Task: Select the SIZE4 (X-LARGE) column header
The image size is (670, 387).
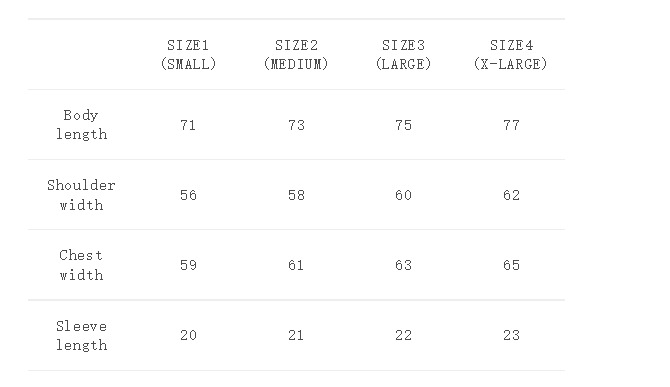Action: click(511, 55)
